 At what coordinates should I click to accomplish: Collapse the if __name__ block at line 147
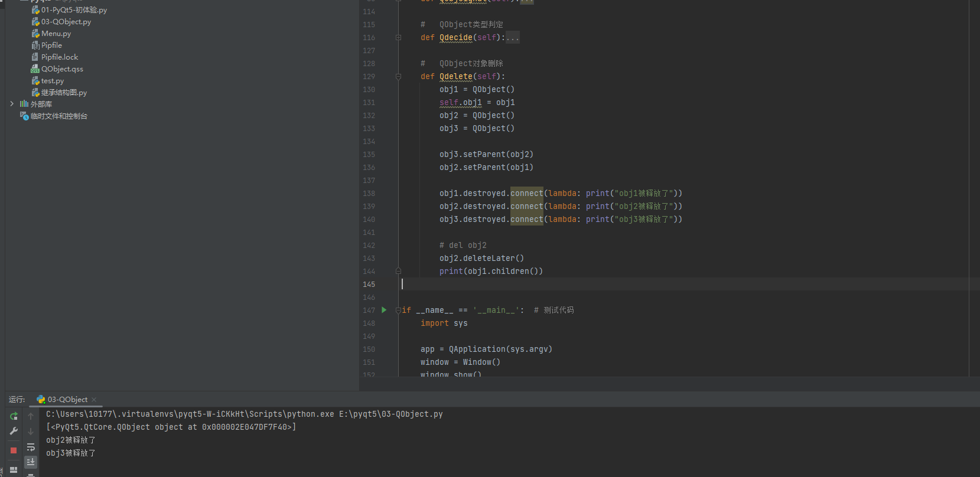pos(398,310)
